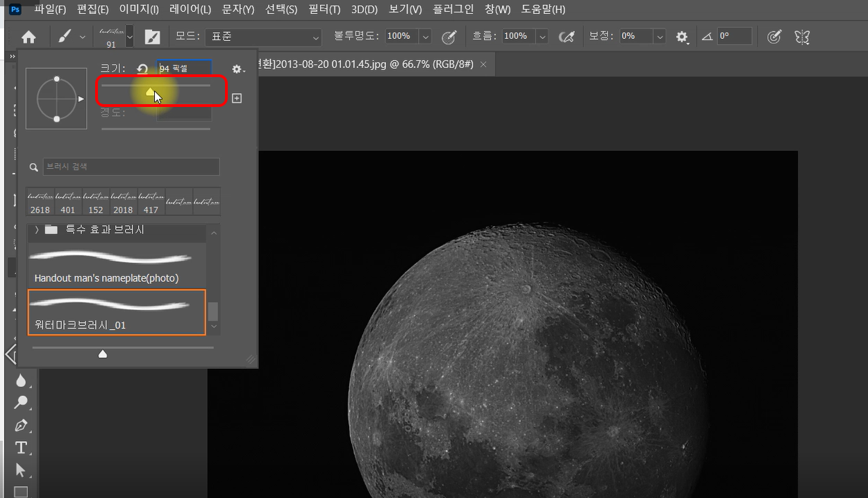
Task: Open the 보기(V) menu
Action: tap(406, 10)
